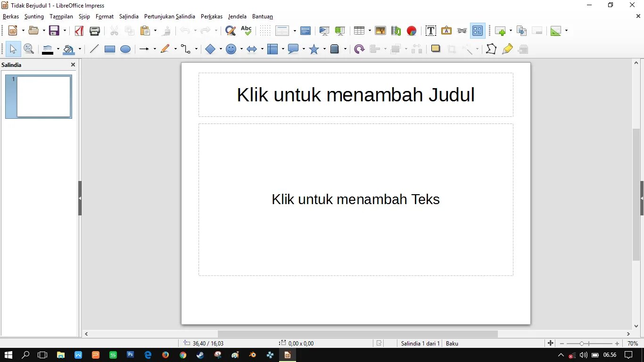Screen dimensions: 644x362
Task: Select the Line drawing tool
Action: [x=94, y=49]
